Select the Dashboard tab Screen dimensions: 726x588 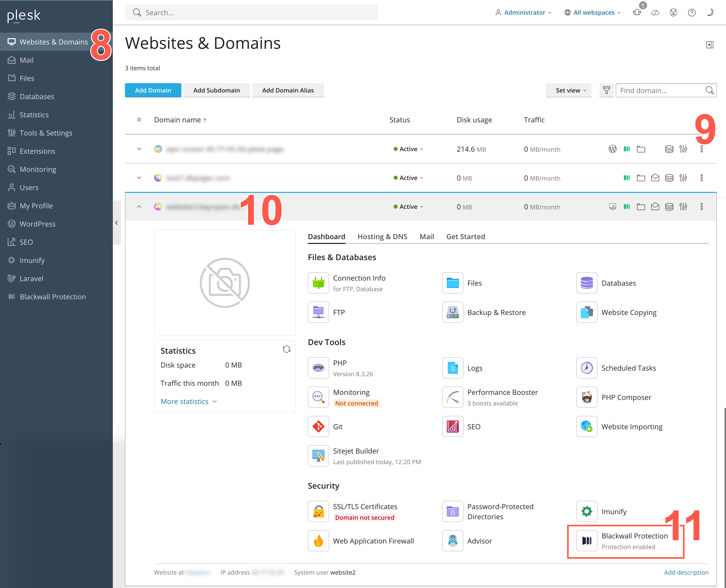pos(326,236)
